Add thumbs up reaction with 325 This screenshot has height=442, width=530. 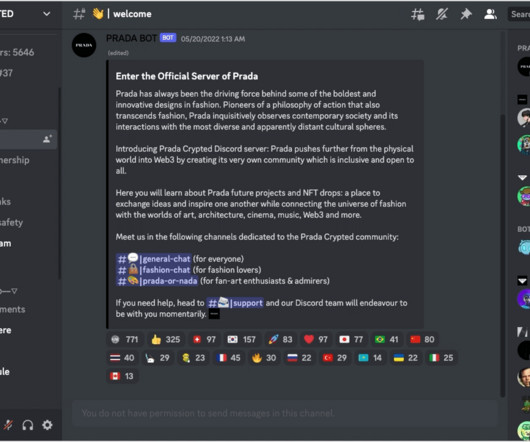point(166,339)
